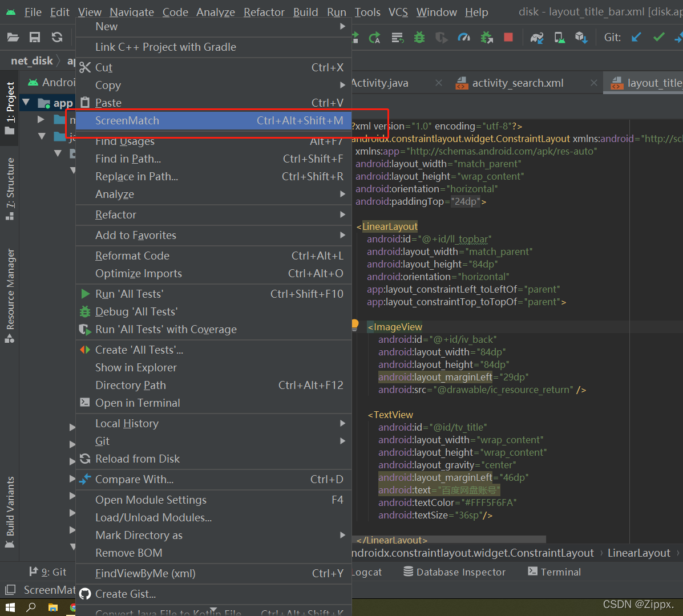Viewport: 683px width, 616px height.
Task: Click the Apply Changes and Restart icon
Action: point(375,38)
